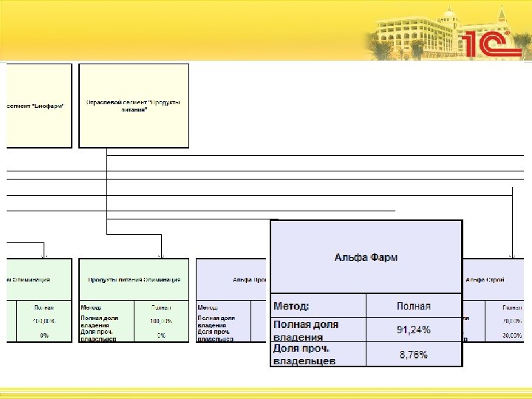The height and width of the screenshot is (399, 532).
Task: Click "Полная доля владения" in the Альфа Прод box
Action: coord(216,321)
